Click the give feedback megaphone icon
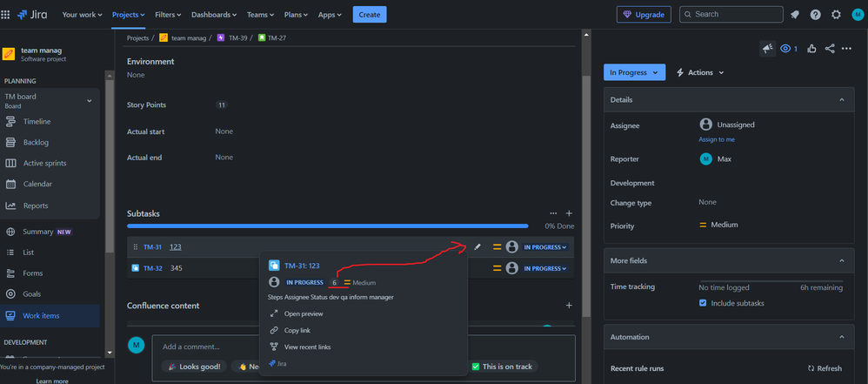This screenshot has width=868, height=384. 767,49
